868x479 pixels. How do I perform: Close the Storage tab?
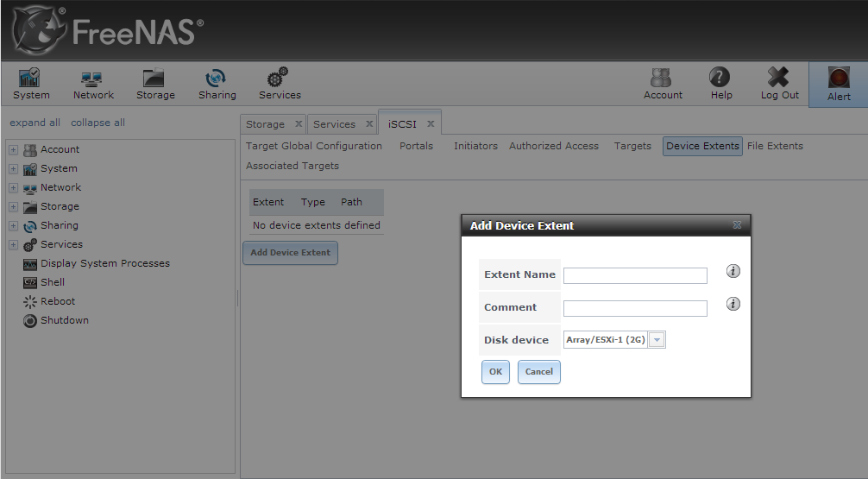(x=299, y=124)
